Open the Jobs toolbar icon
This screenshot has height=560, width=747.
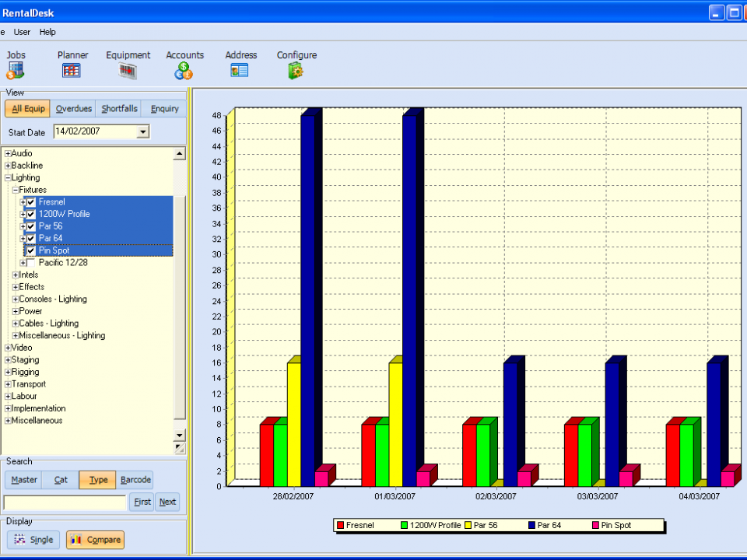coord(16,71)
